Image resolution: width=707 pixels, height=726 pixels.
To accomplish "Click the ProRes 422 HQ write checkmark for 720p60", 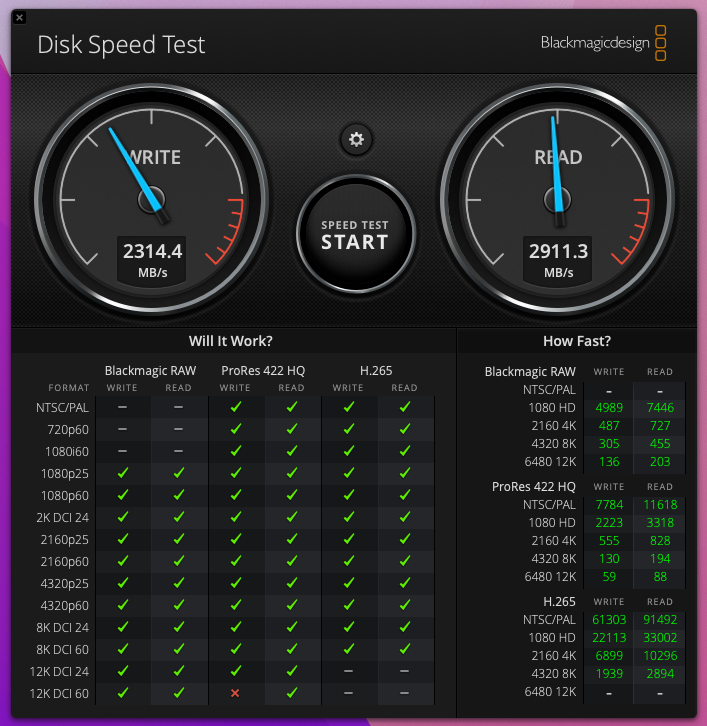I will 236,429.
